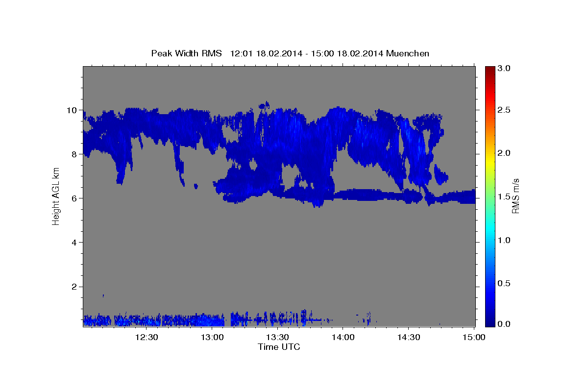
Task: Click the low-level blue signal band near 12:45
Action: click(179, 320)
